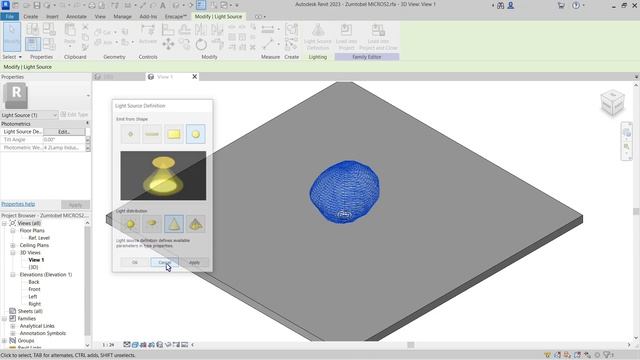This screenshot has height=360, width=640.
Task: Click the selection filter icon in status bar
Action: [x=607, y=355]
